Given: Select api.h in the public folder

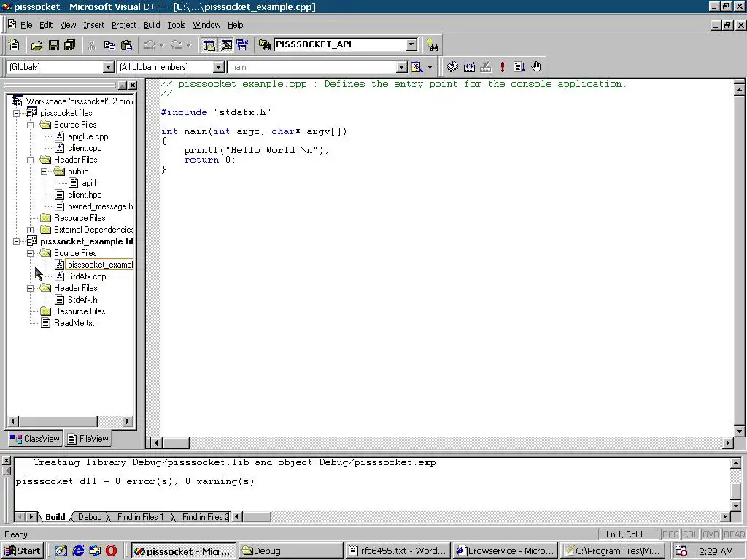Looking at the screenshot, I should (x=90, y=183).
